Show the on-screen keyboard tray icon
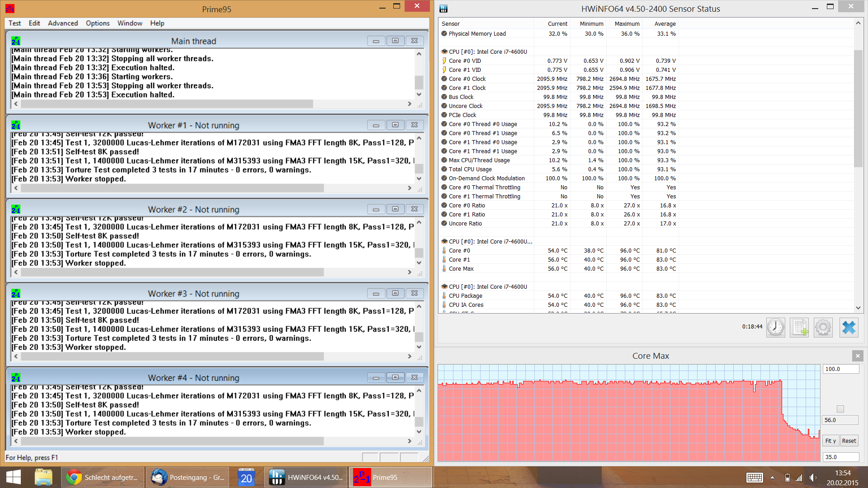The width and height of the screenshot is (868, 488). (755, 478)
